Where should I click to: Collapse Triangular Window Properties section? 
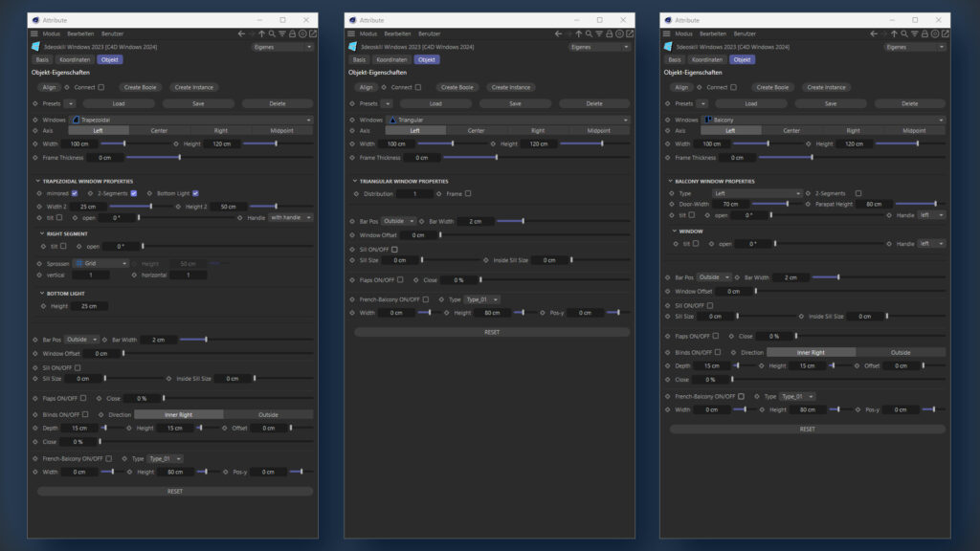[354, 181]
